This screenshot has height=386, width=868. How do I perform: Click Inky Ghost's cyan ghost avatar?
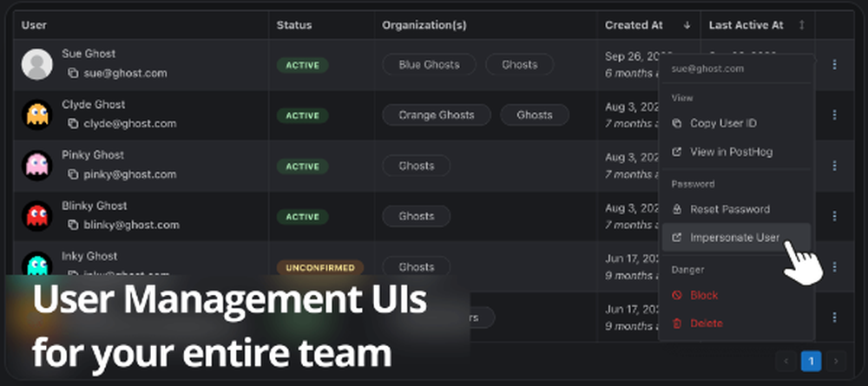[x=37, y=265]
